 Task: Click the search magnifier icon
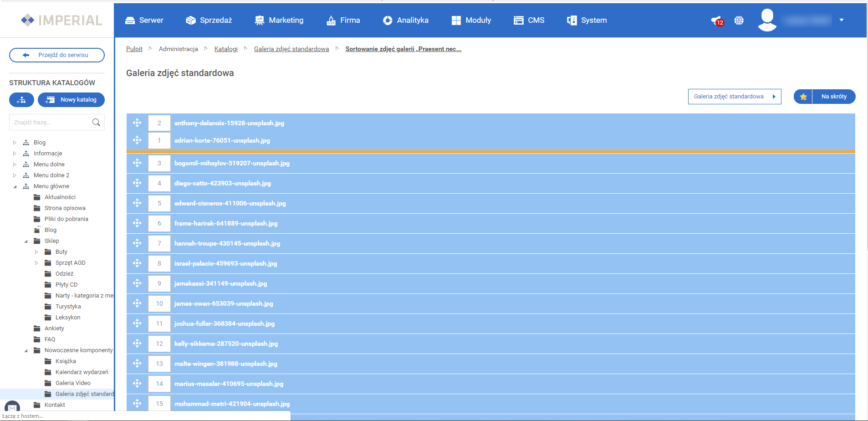click(96, 122)
